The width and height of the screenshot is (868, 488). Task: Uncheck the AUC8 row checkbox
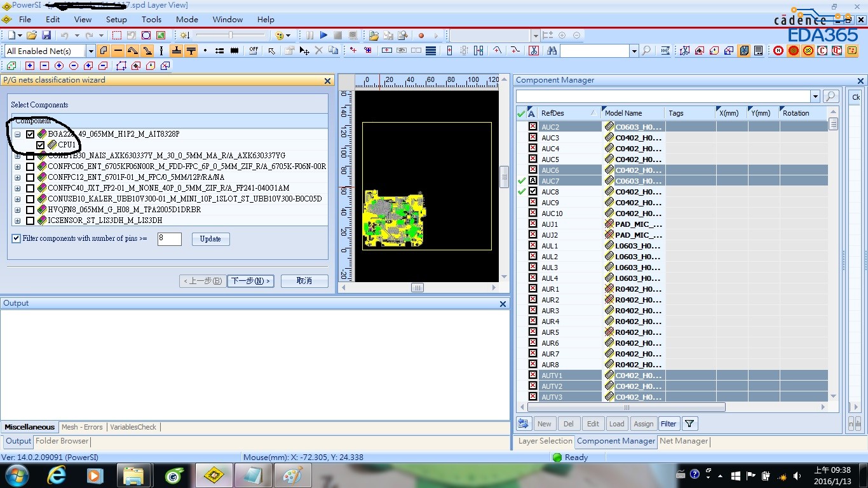coord(532,191)
